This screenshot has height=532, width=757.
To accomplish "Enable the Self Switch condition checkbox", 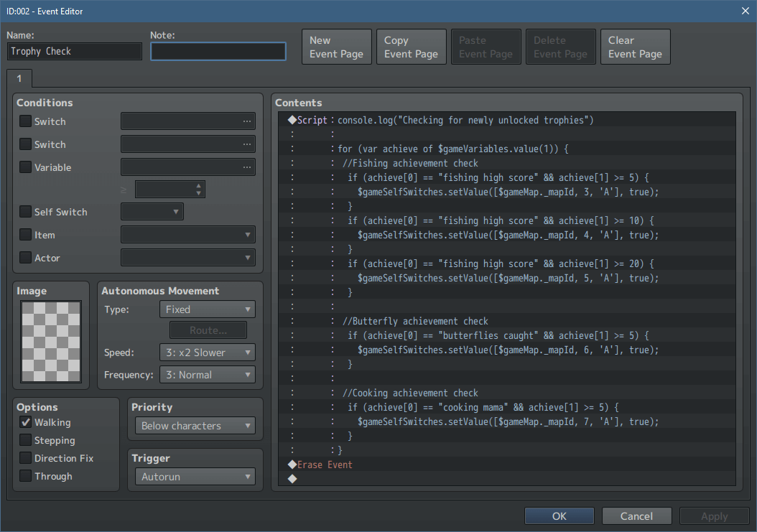I will 25,212.
